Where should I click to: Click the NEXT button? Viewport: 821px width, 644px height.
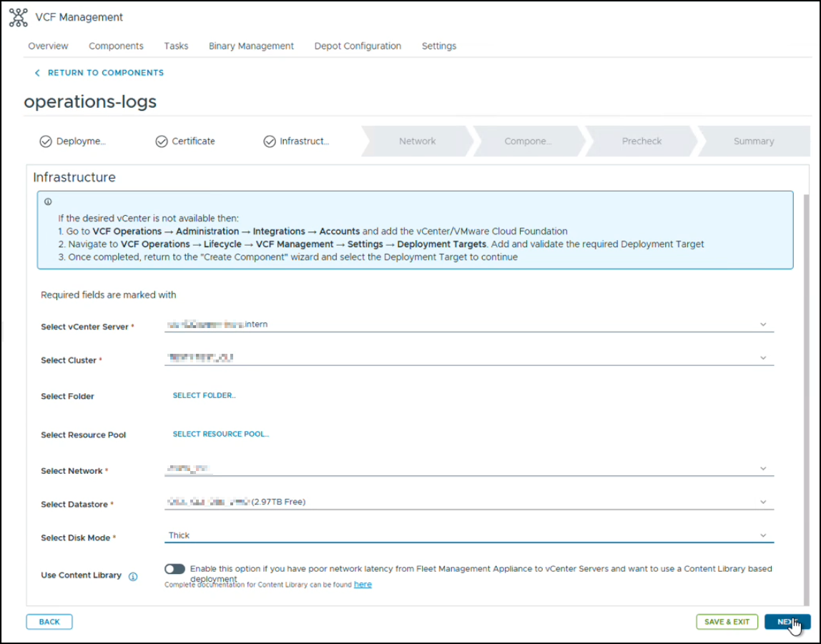(x=787, y=622)
